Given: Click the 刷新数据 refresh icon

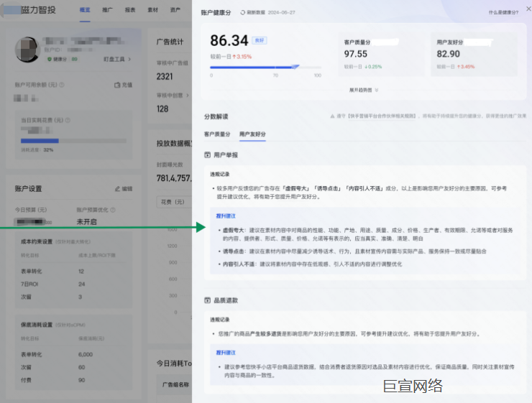Looking at the screenshot, I should (x=242, y=12).
